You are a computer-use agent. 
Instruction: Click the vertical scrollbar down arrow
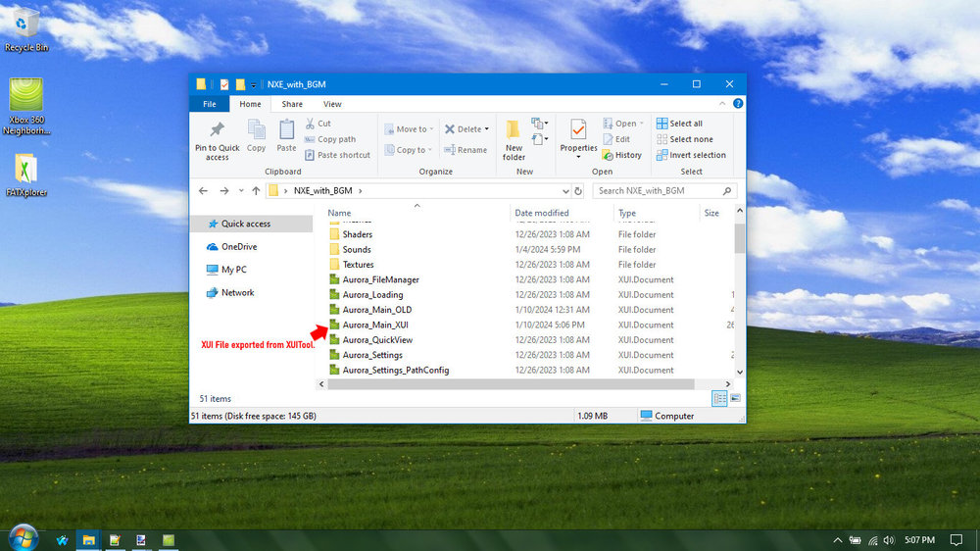tap(739, 373)
